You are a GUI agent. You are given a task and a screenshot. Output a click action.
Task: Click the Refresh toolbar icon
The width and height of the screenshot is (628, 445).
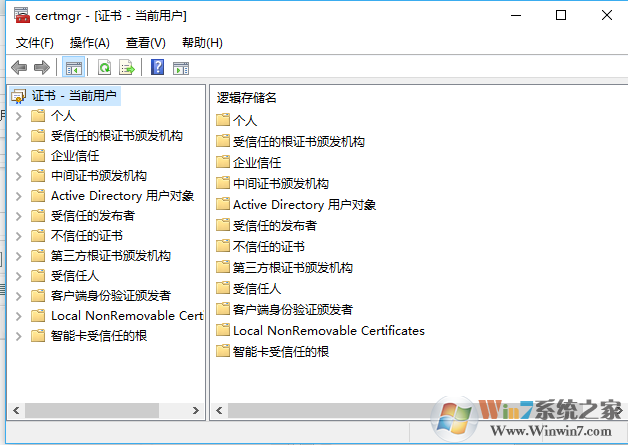point(104,67)
